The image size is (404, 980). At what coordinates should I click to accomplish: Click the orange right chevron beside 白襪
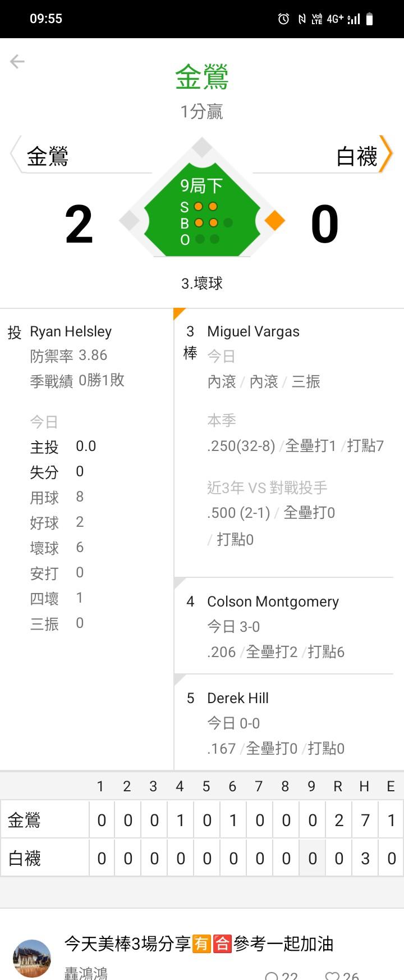point(386,153)
